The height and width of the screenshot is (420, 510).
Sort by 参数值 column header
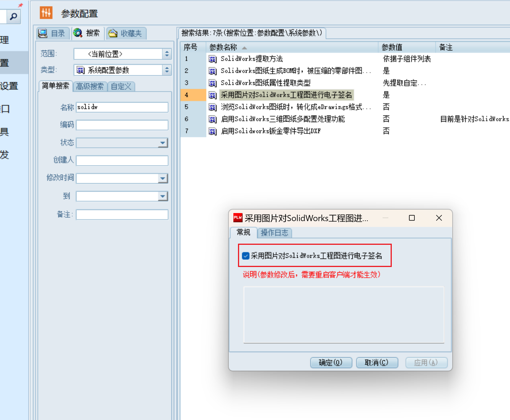pos(407,47)
